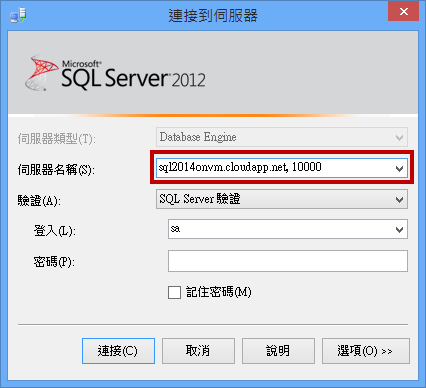Click the 記住密碼(M) label text

pyautogui.click(x=218, y=292)
